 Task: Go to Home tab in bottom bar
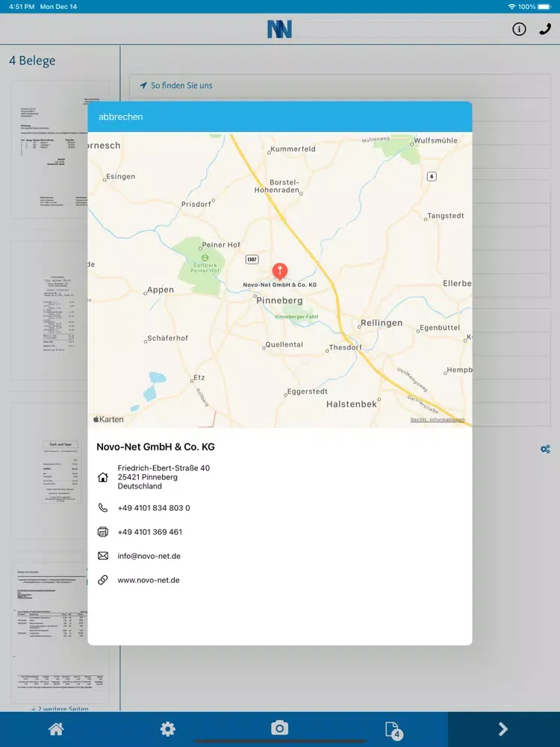[56, 728]
